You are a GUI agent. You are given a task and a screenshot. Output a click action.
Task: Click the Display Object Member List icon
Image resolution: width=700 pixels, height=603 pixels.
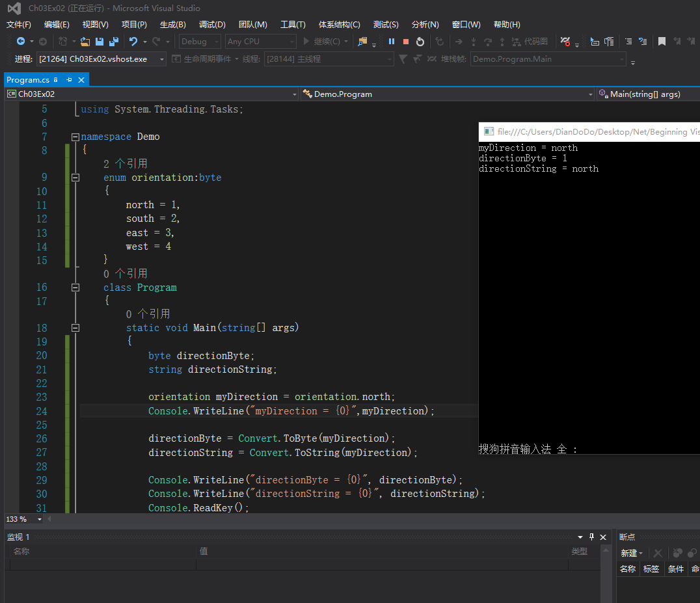595,42
